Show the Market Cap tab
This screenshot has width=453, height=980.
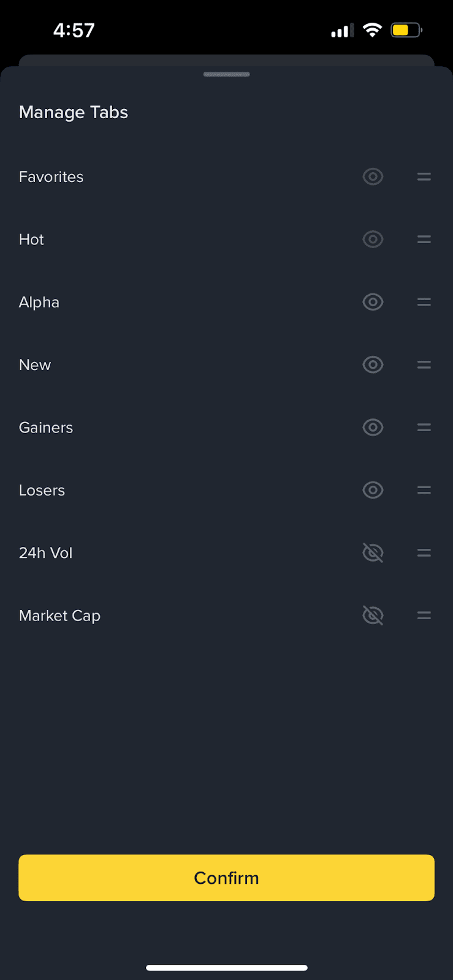(x=373, y=616)
